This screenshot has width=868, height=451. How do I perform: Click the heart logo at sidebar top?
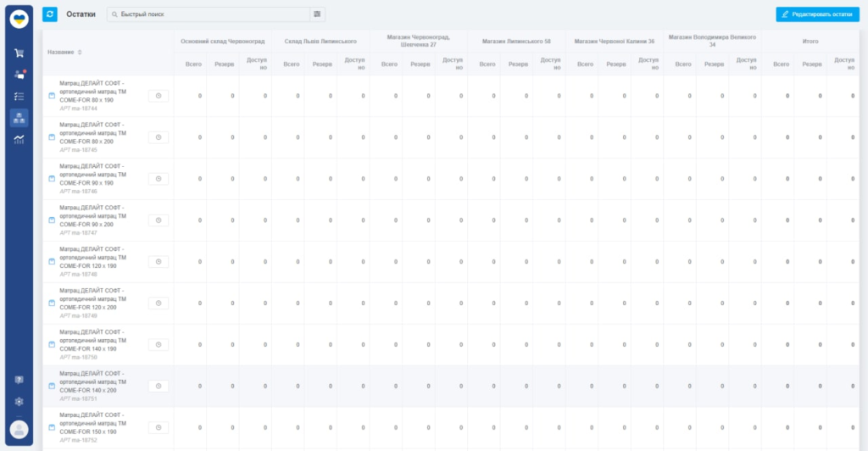(19, 17)
